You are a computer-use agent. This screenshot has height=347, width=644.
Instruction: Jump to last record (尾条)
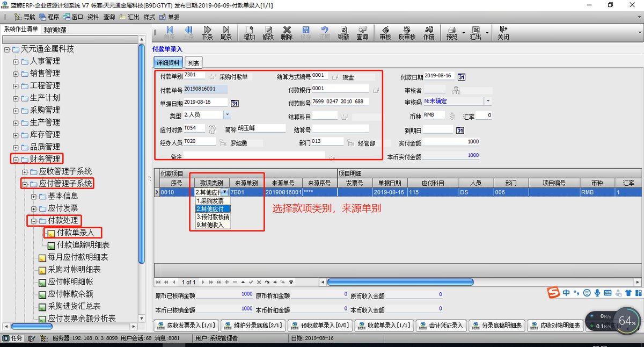[226, 33]
